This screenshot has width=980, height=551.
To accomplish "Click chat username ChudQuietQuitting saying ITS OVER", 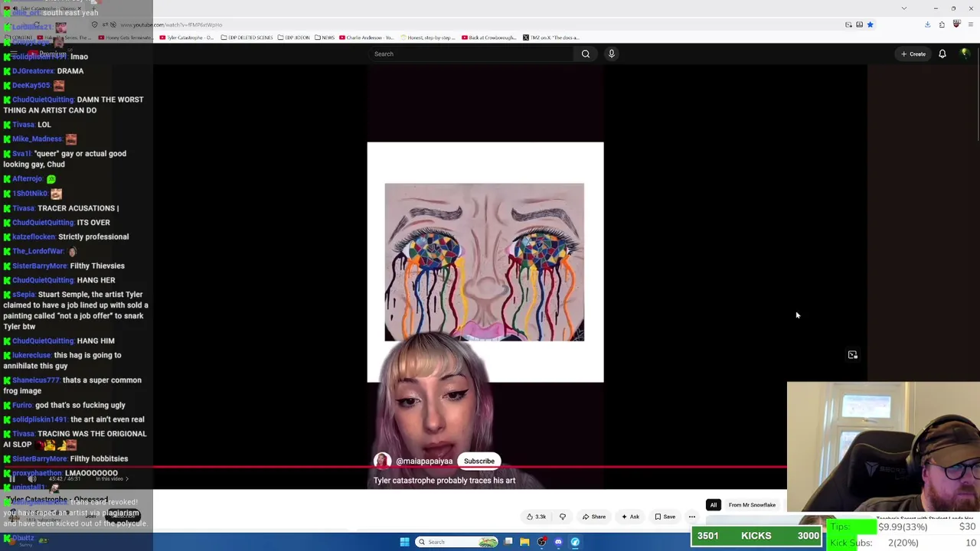I will [x=44, y=223].
